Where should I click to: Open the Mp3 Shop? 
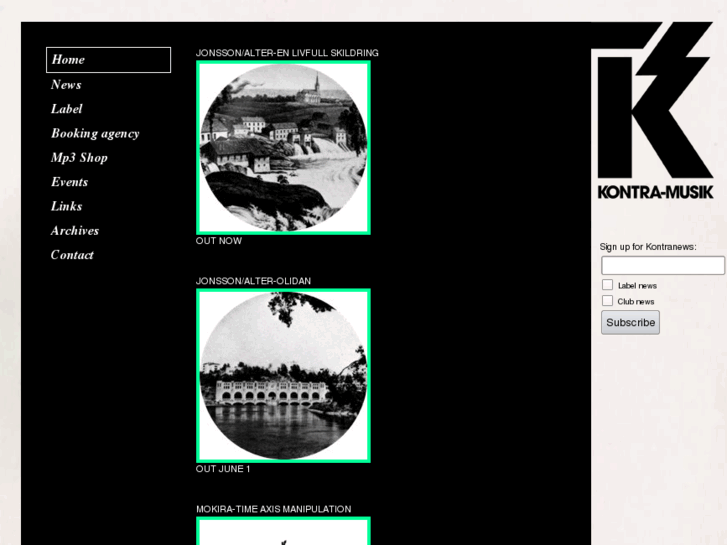[79, 158]
